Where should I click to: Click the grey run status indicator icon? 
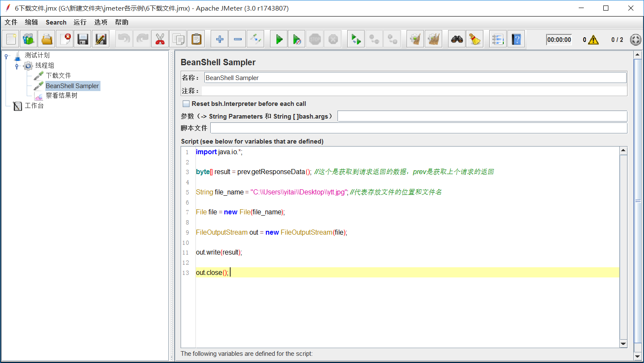[x=636, y=40]
